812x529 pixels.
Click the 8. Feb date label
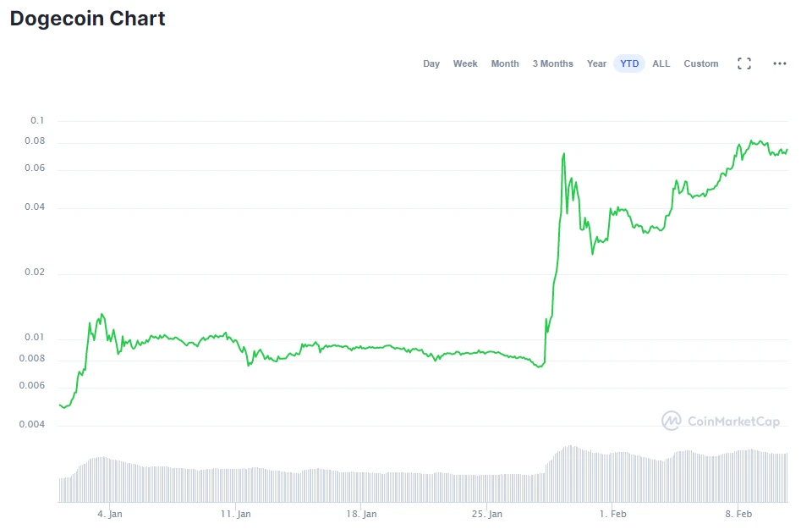tap(738, 514)
